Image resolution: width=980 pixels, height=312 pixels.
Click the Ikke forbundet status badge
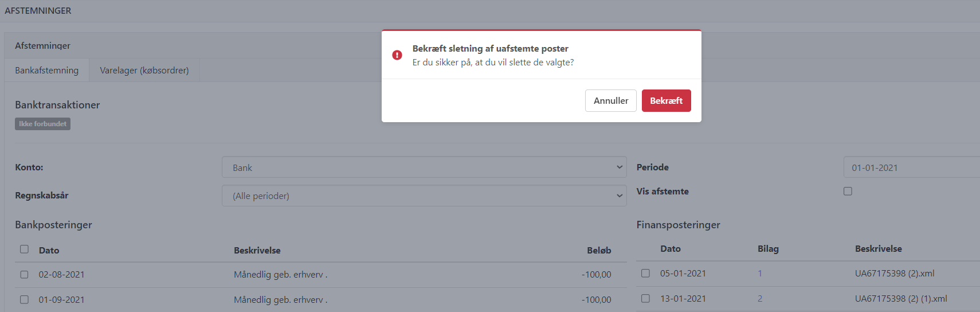(42, 124)
